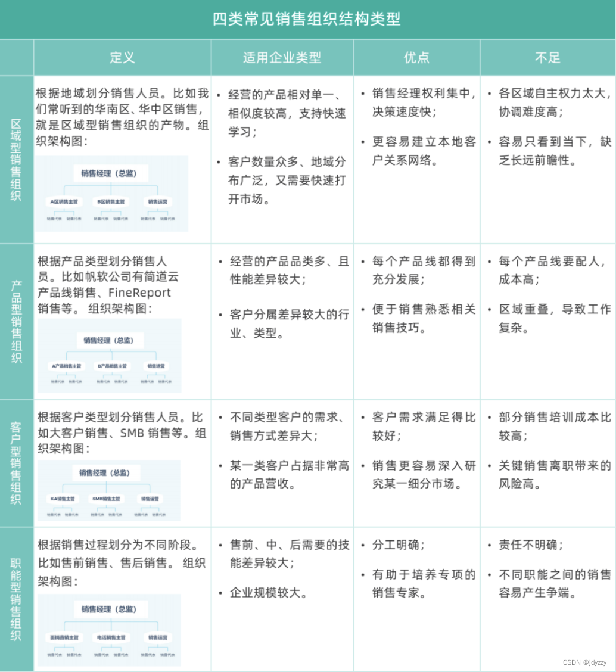Viewport: 616px width, 672px height.
Task: Click the bullet 关键销售离职带来的风险高
Action: tap(555, 474)
